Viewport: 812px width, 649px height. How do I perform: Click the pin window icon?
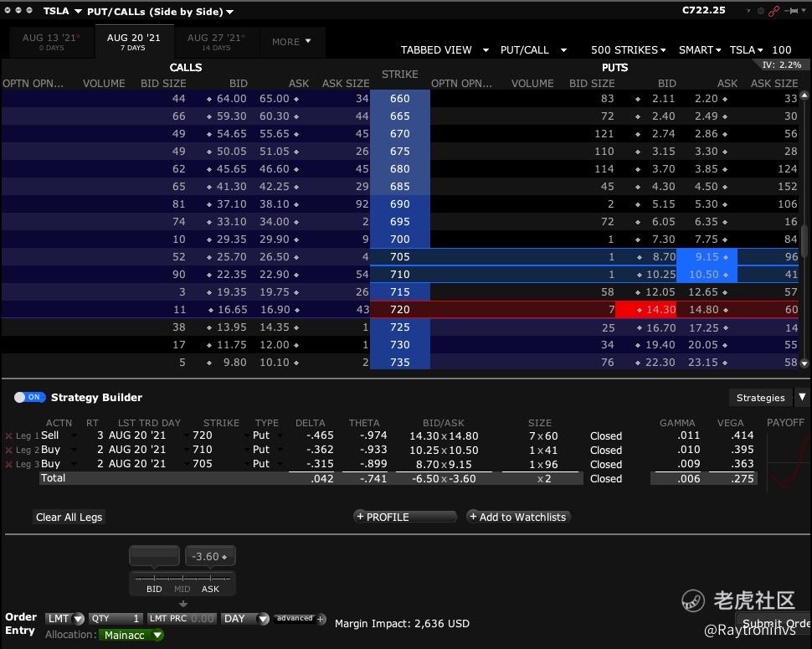tap(791, 11)
